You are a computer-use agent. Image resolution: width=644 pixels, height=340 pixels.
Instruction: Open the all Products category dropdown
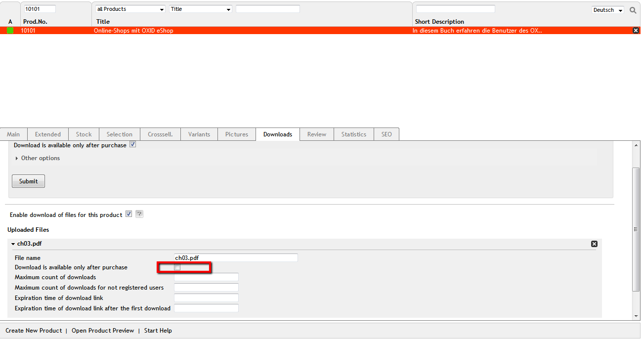pos(130,9)
